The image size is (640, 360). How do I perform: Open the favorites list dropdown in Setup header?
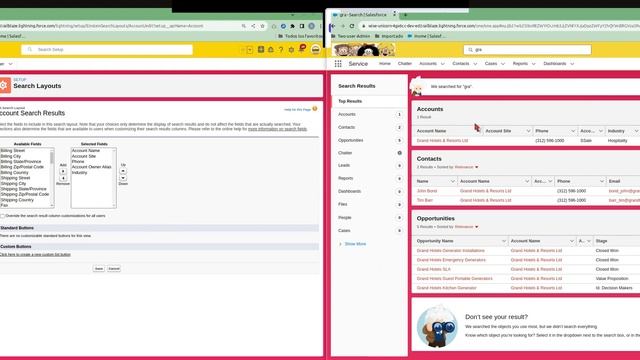250,49
